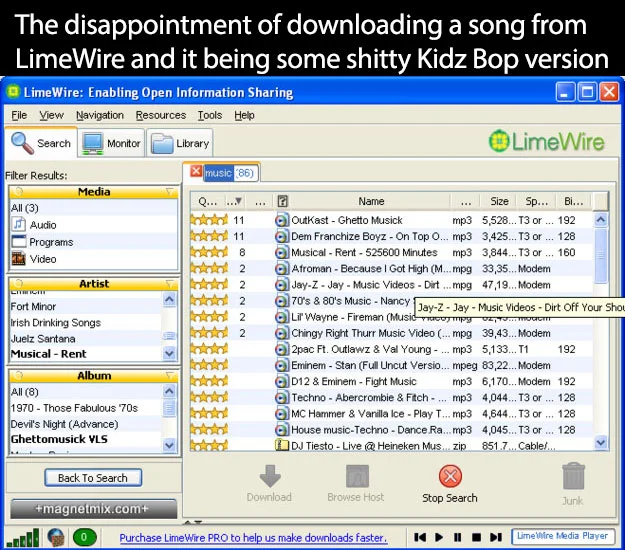Sort by the Quality column header
This screenshot has width=625, height=550.
(208, 201)
